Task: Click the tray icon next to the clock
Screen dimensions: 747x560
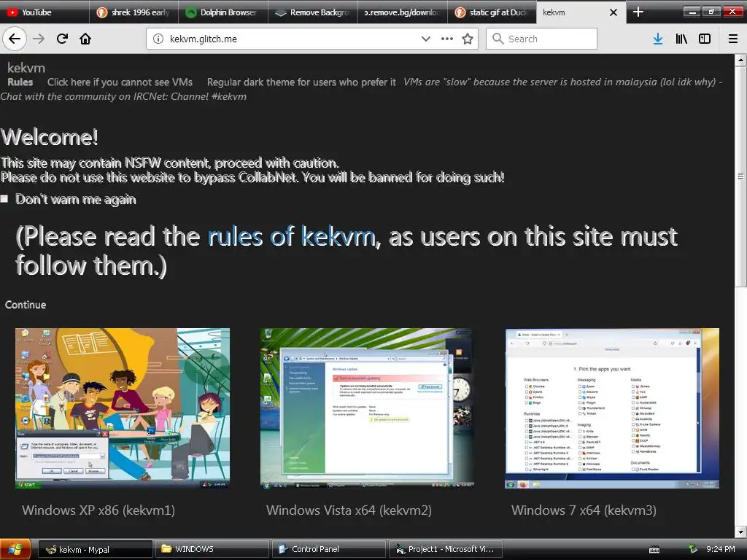Action: (693, 549)
